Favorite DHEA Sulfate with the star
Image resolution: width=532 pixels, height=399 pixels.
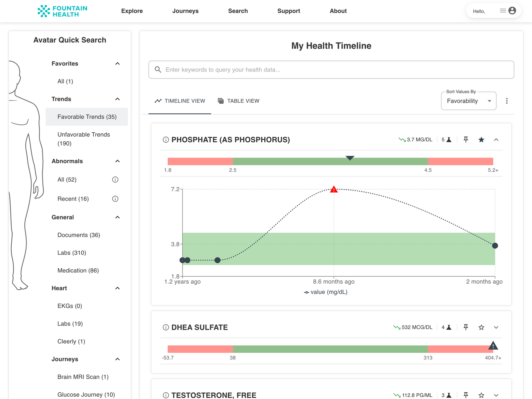click(x=481, y=328)
